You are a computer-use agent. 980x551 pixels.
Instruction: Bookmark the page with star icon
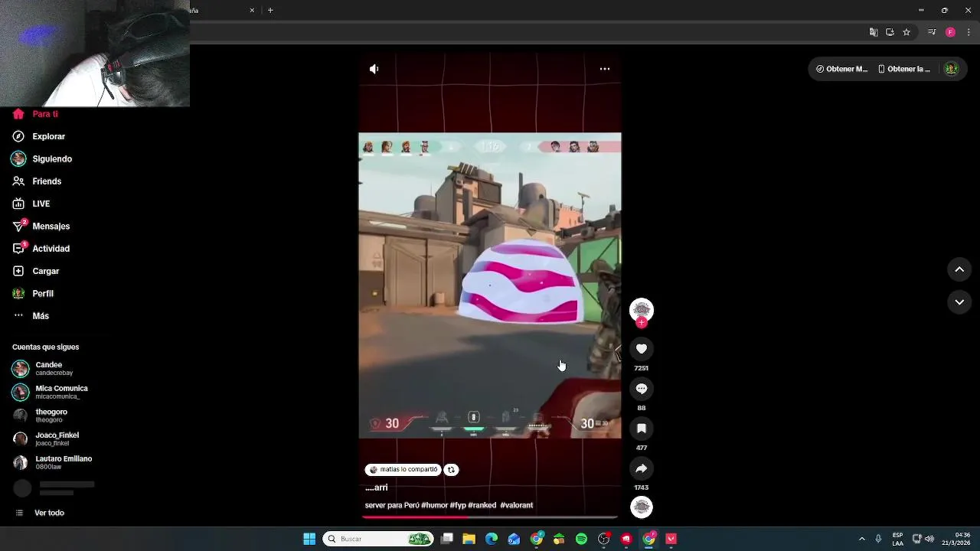(906, 32)
